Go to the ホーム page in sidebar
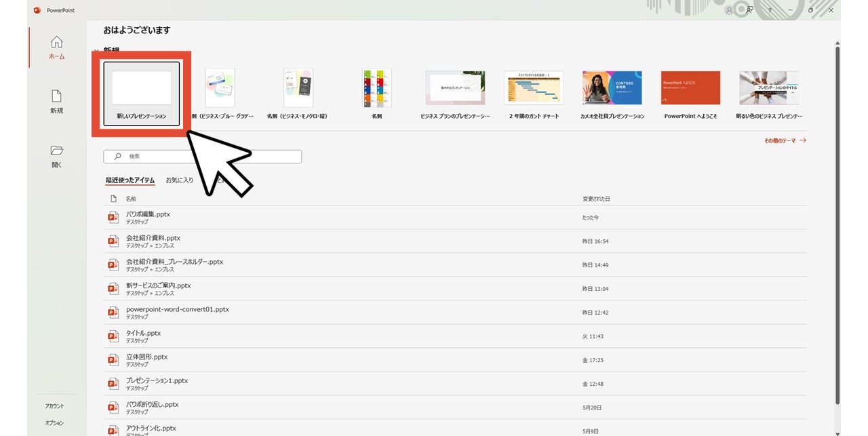The width and height of the screenshot is (868, 436). 57,47
